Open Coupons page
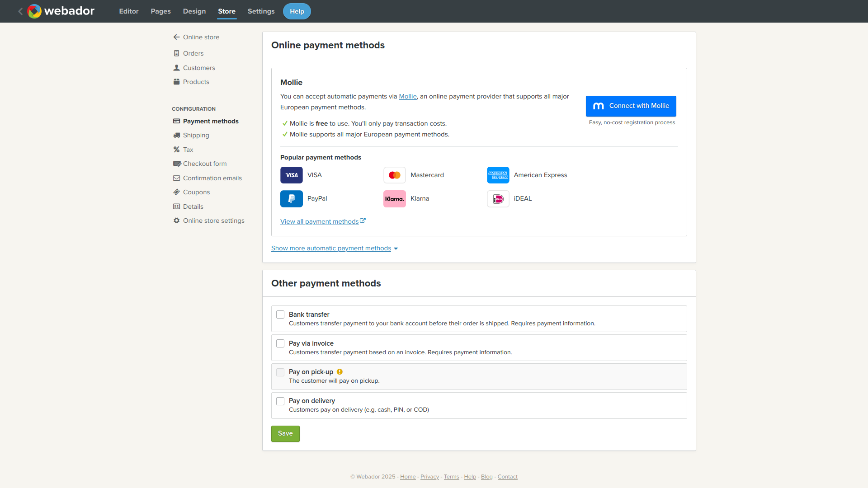Screen dimensions: 868x488 click(196, 192)
